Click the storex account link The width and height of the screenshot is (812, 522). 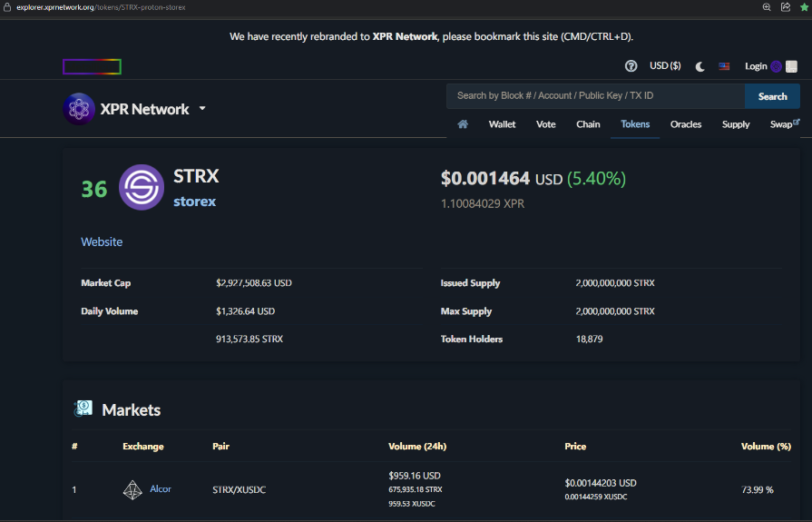coord(195,202)
